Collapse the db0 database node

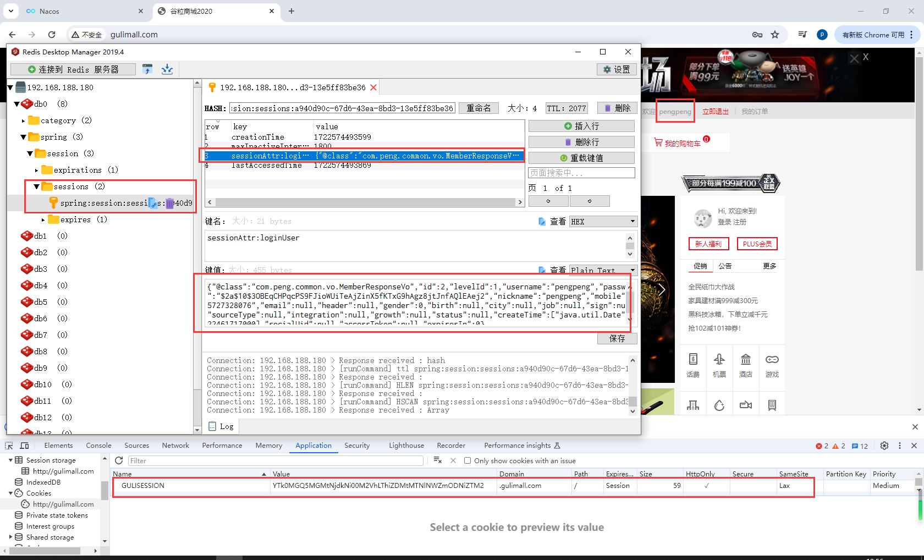click(x=16, y=104)
